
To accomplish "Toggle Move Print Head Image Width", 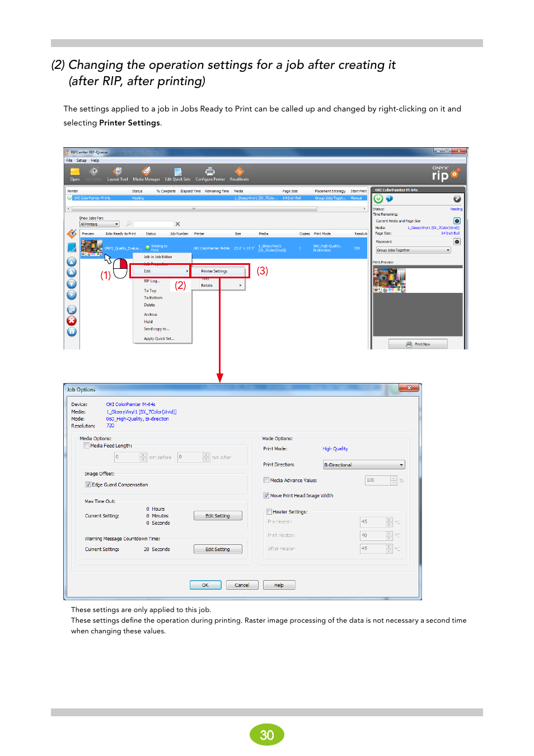I will [266, 496].
